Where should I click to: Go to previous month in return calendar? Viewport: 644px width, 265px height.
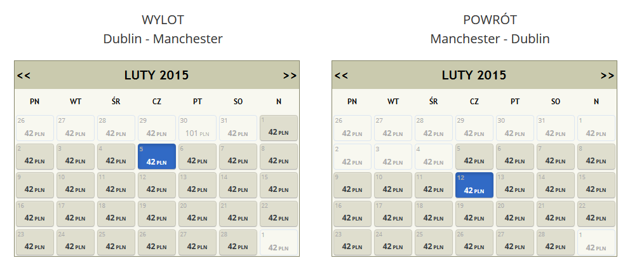click(x=341, y=76)
